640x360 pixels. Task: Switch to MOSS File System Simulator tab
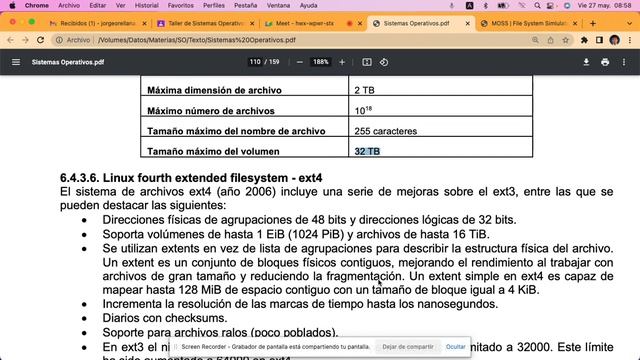[x=529, y=24]
